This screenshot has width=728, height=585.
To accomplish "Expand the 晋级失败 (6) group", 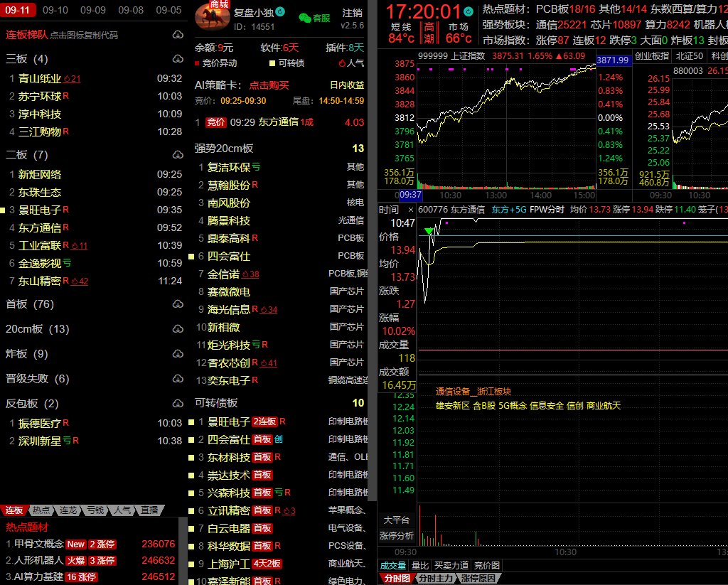I will [37, 379].
